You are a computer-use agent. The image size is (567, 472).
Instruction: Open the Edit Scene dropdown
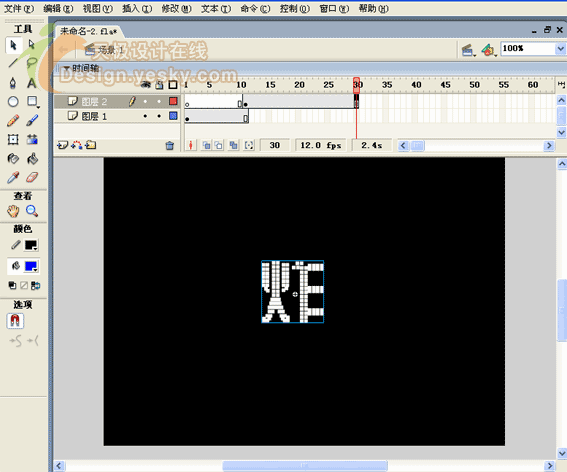pyautogui.click(x=468, y=50)
